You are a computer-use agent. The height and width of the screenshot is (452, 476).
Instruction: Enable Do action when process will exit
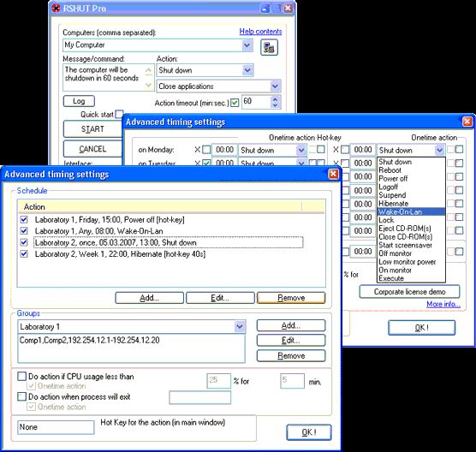(x=22, y=396)
